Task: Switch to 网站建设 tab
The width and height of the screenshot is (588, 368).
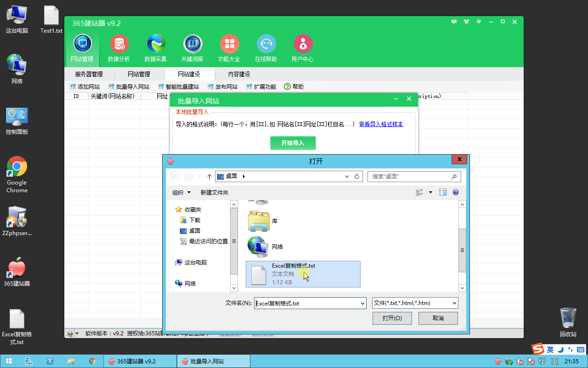Action: pos(189,74)
